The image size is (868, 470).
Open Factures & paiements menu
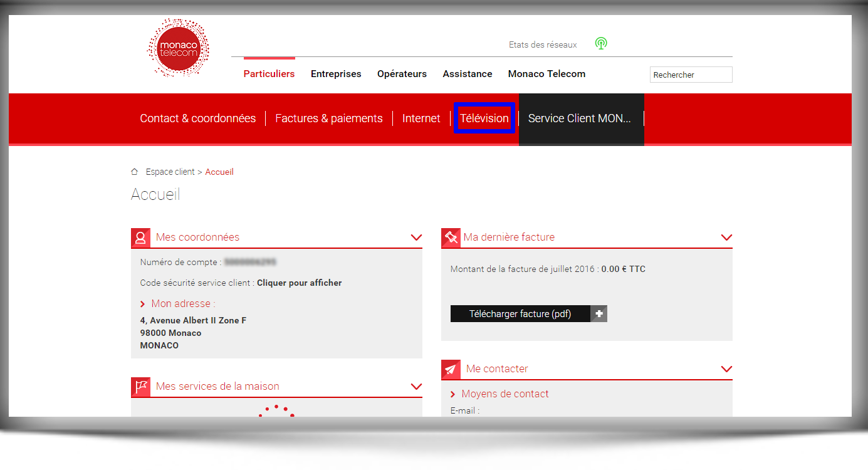pos(328,118)
